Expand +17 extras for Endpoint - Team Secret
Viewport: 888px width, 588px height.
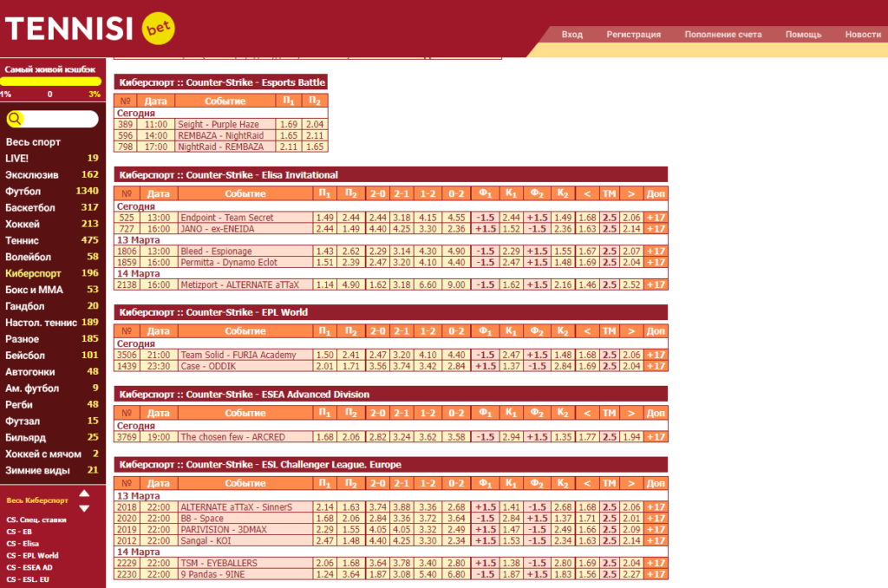click(x=656, y=218)
